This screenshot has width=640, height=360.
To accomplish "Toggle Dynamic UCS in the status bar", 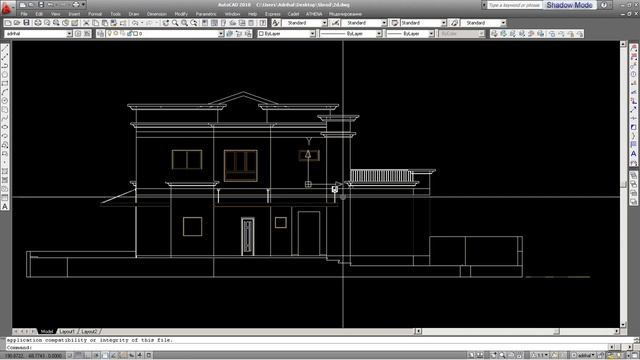I will [x=122, y=356].
